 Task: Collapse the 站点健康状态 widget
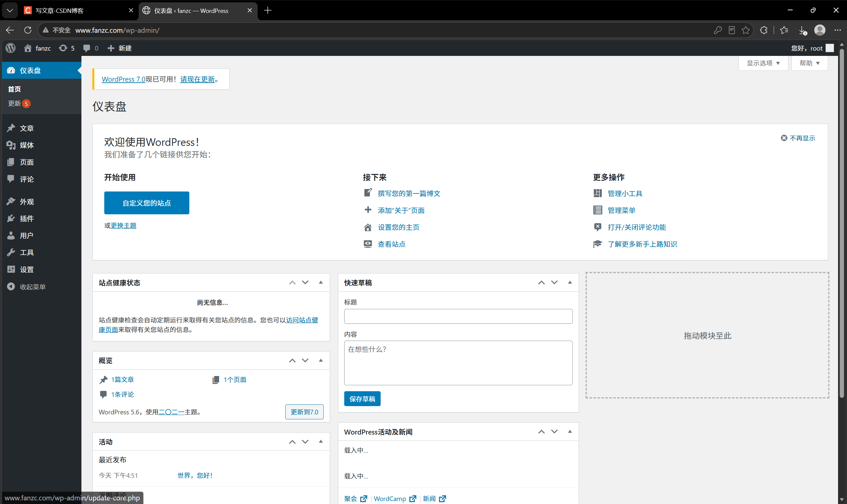pyautogui.click(x=320, y=282)
